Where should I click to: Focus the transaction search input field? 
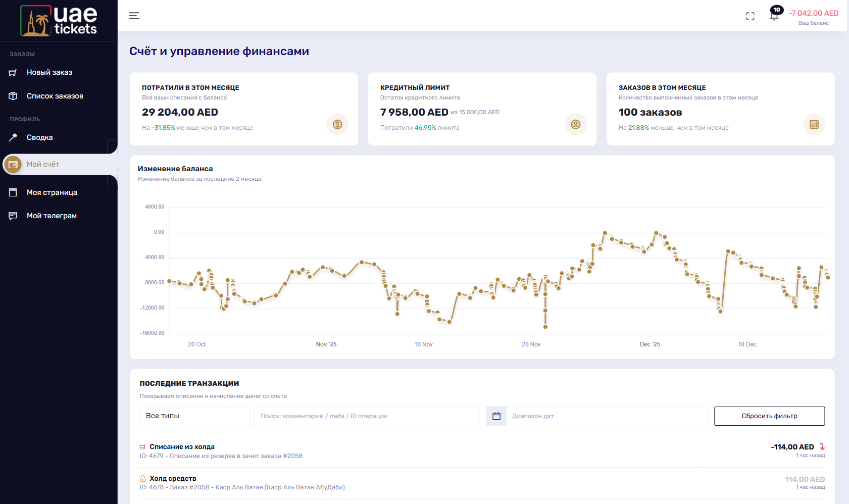pos(367,416)
